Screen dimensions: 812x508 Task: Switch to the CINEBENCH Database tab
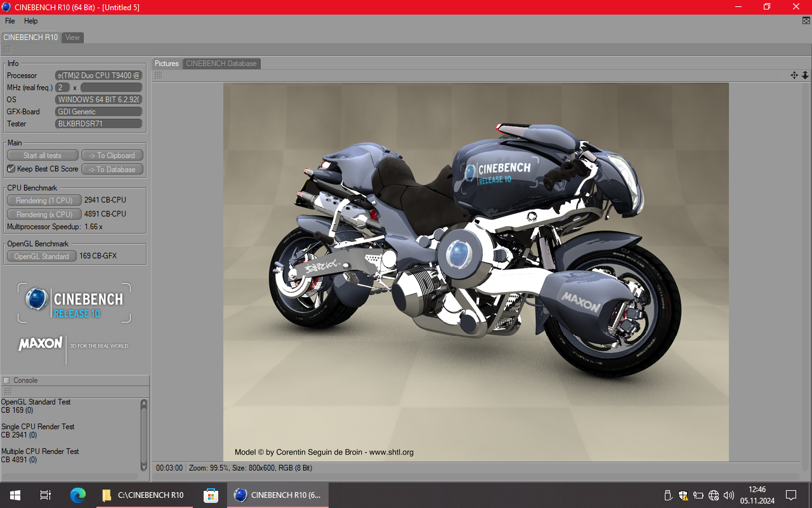[x=221, y=63]
